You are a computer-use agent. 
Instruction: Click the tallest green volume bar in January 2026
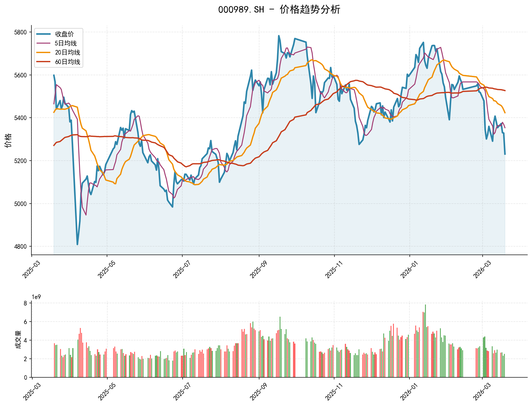coord(425,341)
